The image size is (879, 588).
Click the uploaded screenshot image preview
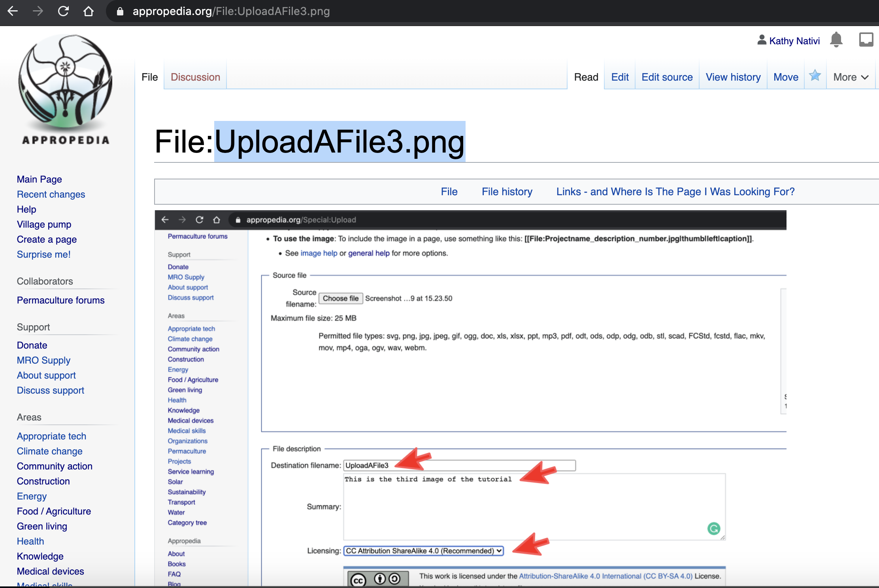click(470, 395)
